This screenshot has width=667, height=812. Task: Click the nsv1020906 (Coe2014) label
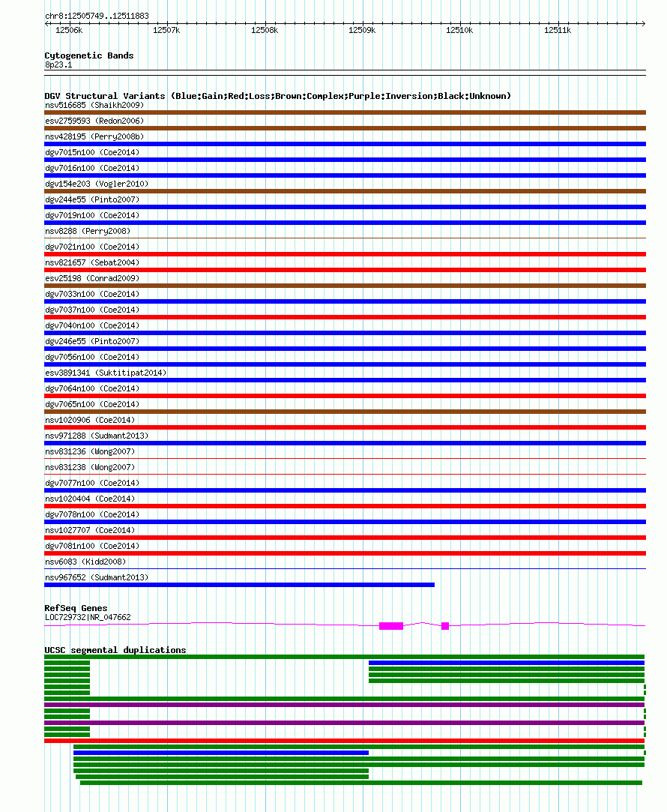(90, 420)
